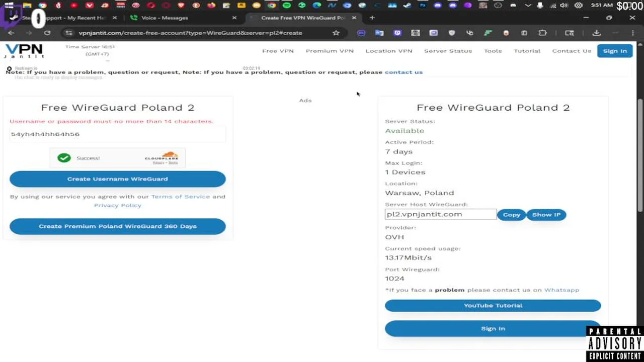
Task: Toggle the Cloudflare Success verification checkbox
Action: 64,158
